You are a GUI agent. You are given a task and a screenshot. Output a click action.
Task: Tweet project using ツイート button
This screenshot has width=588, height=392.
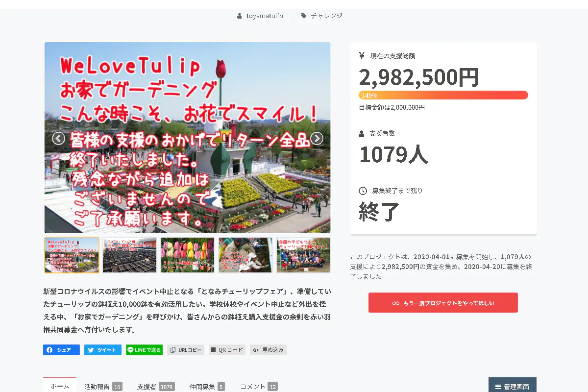pyautogui.click(x=103, y=350)
